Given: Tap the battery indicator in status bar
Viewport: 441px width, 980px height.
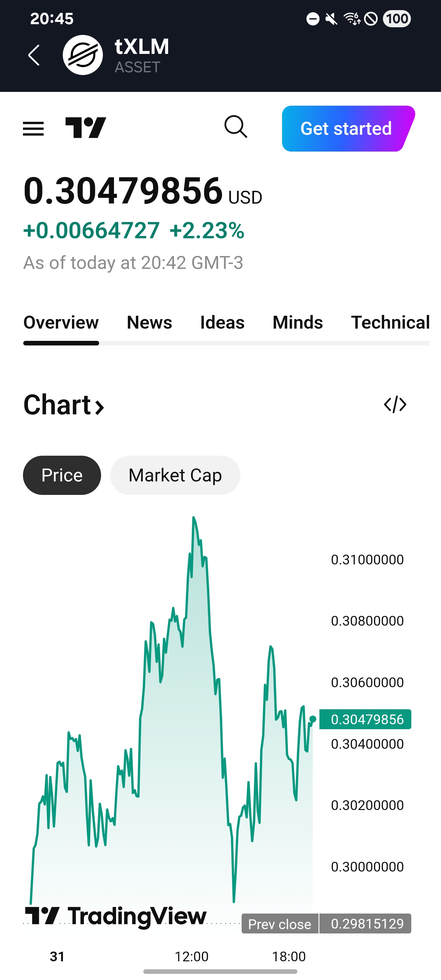Looking at the screenshot, I should (397, 19).
